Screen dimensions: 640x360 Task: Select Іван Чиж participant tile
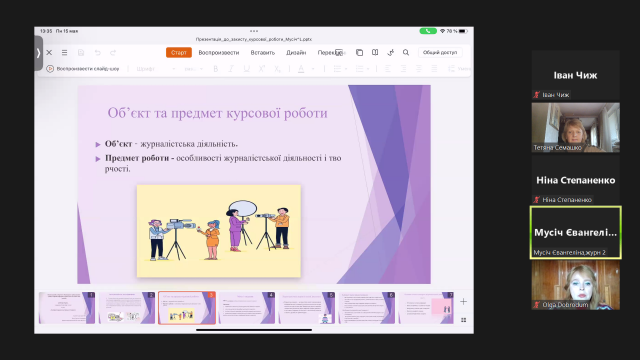(576, 75)
